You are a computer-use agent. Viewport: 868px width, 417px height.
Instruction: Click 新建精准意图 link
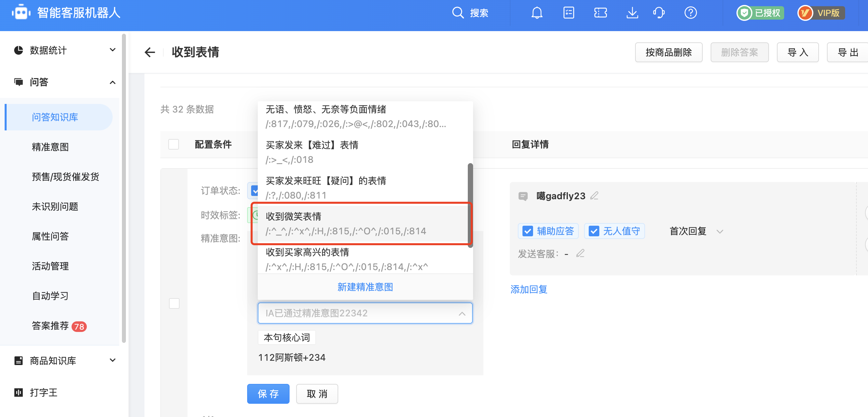tap(365, 287)
